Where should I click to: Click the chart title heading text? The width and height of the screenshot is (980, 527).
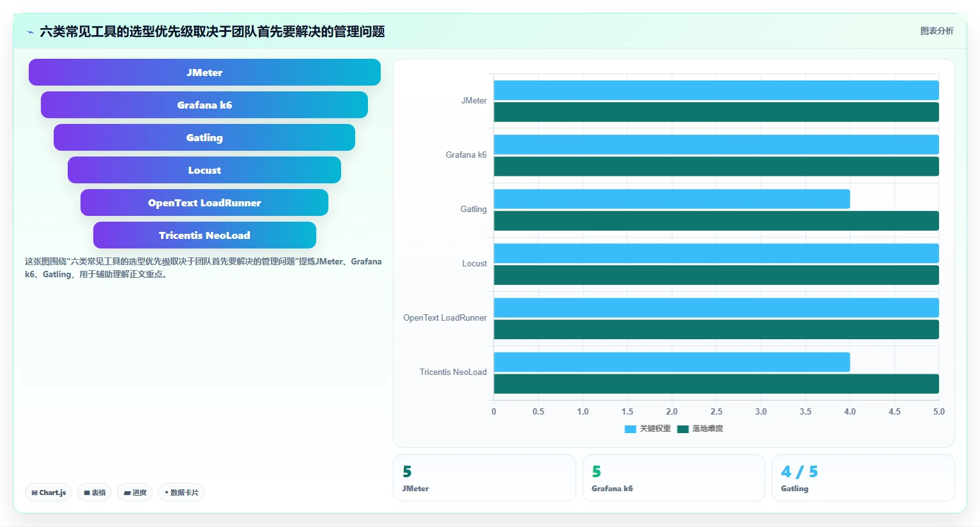[212, 31]
